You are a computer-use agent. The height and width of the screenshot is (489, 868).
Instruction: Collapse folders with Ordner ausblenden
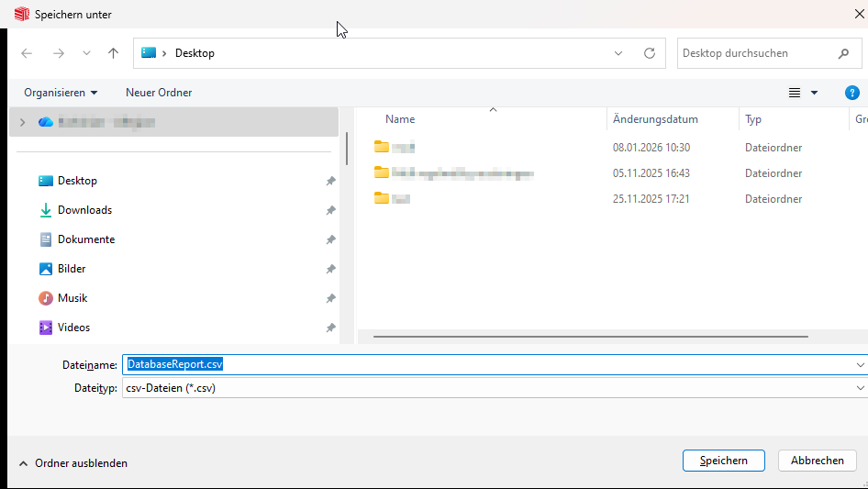[73, 463]
